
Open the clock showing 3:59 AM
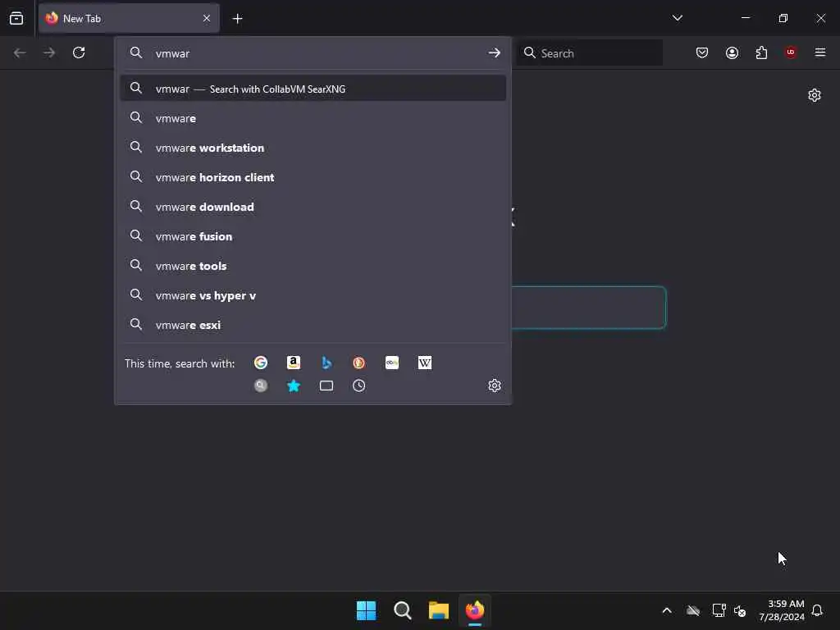tap(782, 610)
